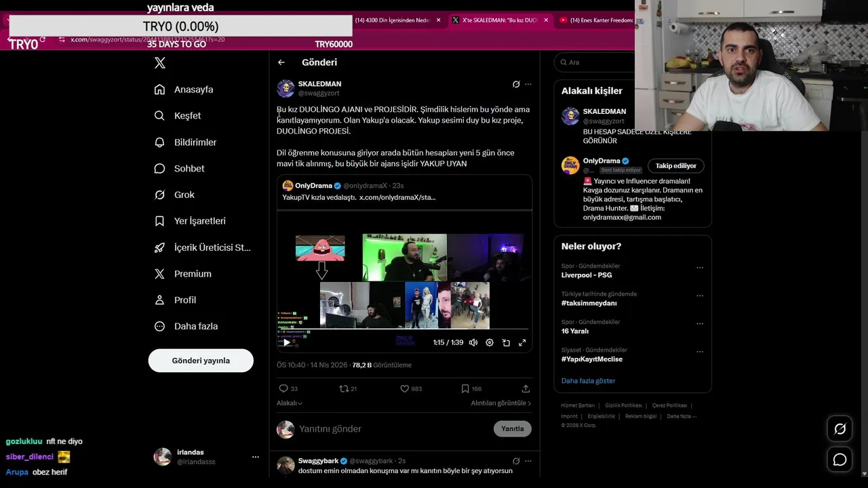Image resolution: width=868 pixels, height=488 pixels.
Task: Open the Gizlilik Politikası footer link
Action: pyautogui.click(x=623, y=405)
